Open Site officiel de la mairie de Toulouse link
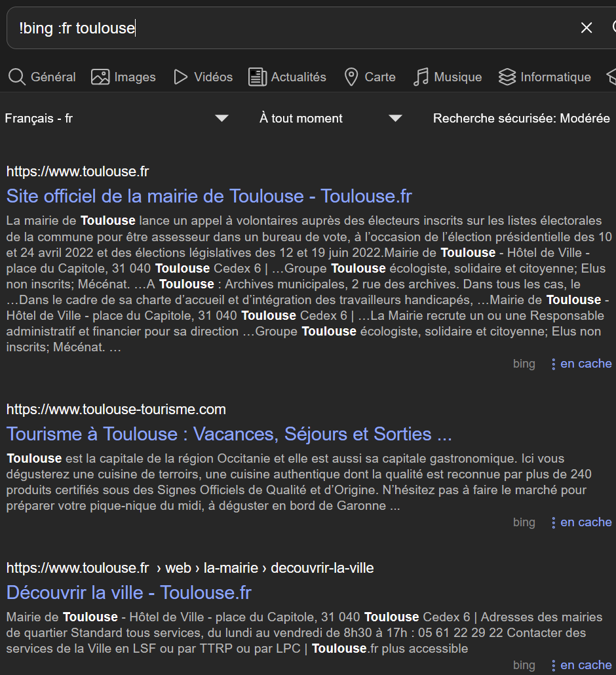This screenshot has height=675, width=616. (x=209, y=197)
